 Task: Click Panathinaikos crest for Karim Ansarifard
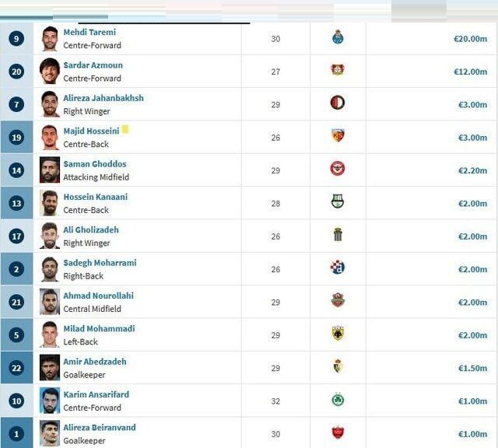[338, 400]
